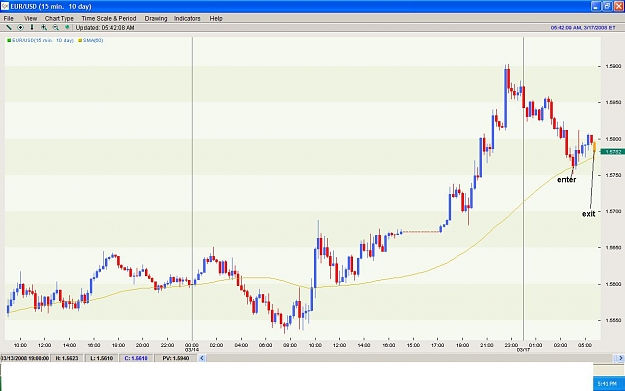Click the 04:00 time axis label
The width and height of the screenshot is (625, 391).
(x=241, y=345)
